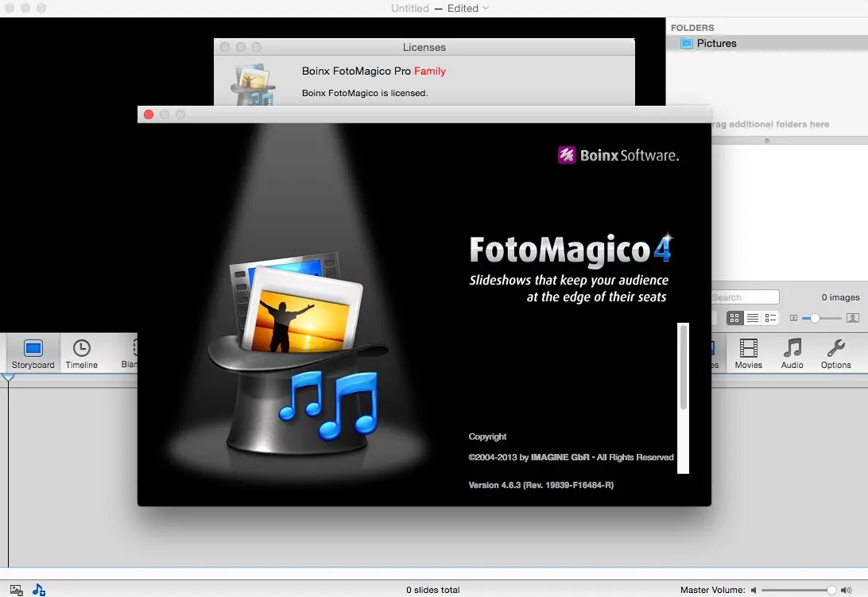Image resolution: width=868 pixels, height=597 pixels.
Task: Click the '0 slides total' status text
Action: (x=433, y=590)
